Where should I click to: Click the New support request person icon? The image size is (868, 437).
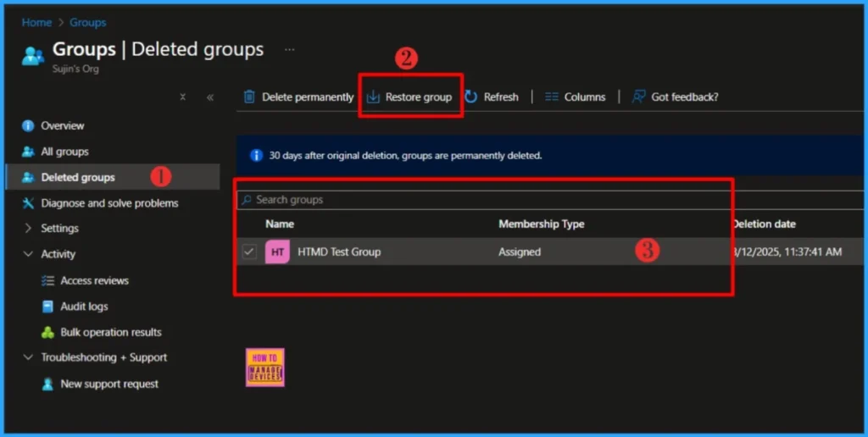(47, 384)
